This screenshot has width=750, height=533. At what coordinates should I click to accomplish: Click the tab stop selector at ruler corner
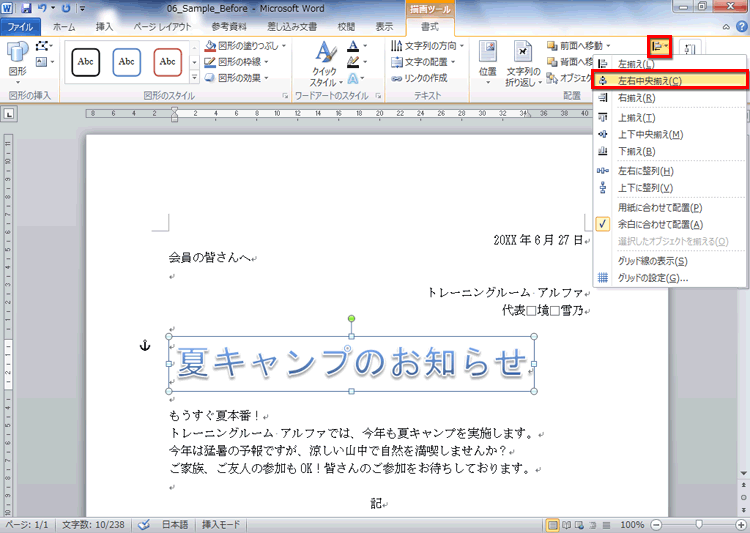[x=10, y=114]
